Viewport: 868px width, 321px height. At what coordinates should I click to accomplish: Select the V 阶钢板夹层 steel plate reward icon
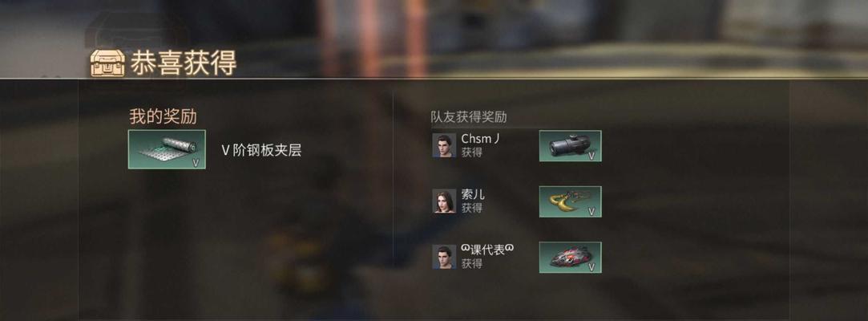tap(167, 149)
